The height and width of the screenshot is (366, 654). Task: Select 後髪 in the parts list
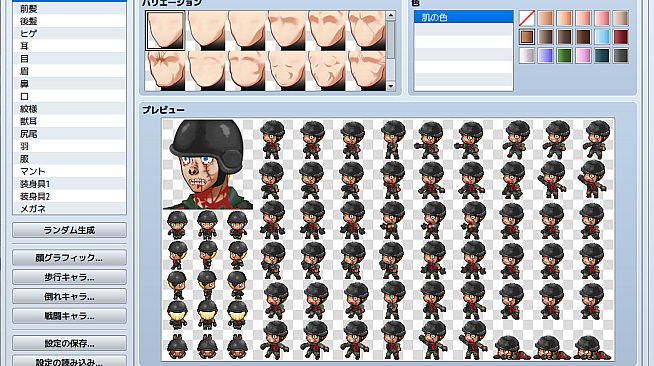click(x=69, y=21)
